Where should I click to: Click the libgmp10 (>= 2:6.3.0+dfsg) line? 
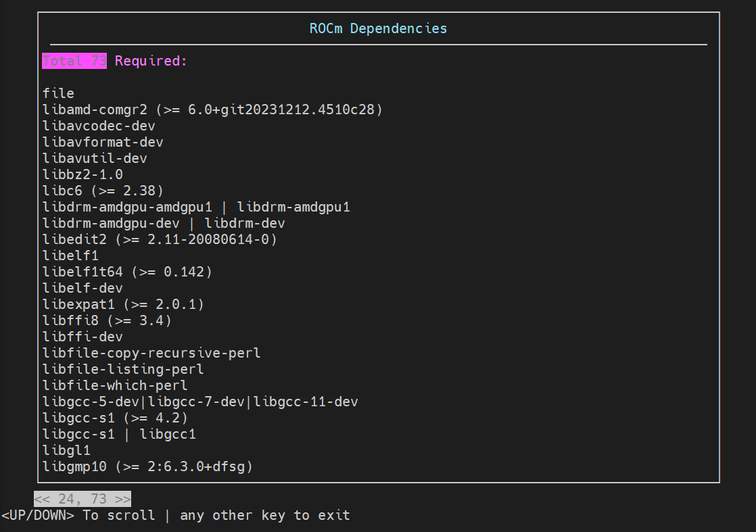[x=147, y=466]
